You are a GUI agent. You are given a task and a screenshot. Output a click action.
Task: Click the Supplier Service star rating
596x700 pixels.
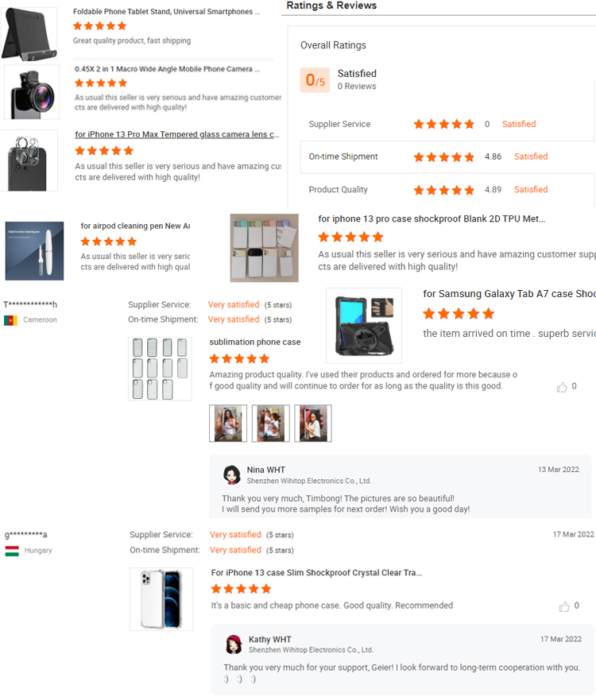click(x=443, y=124)
